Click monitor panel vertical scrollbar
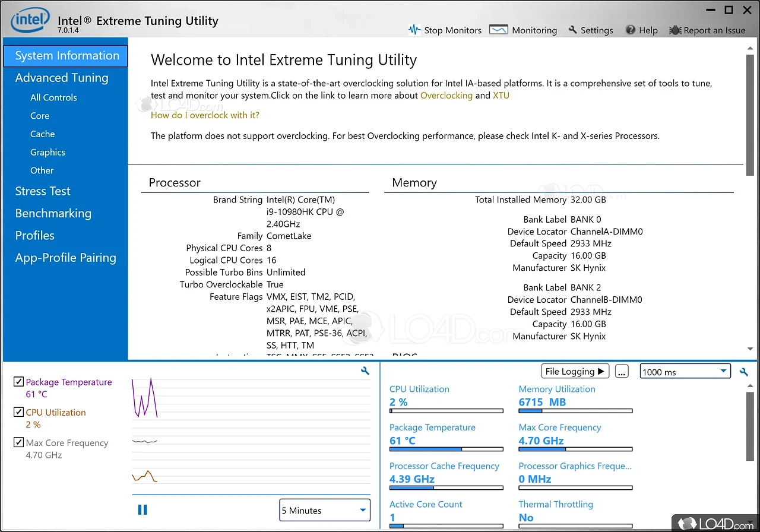Viewport: 760px width, 532px height. tap(750, 425)
